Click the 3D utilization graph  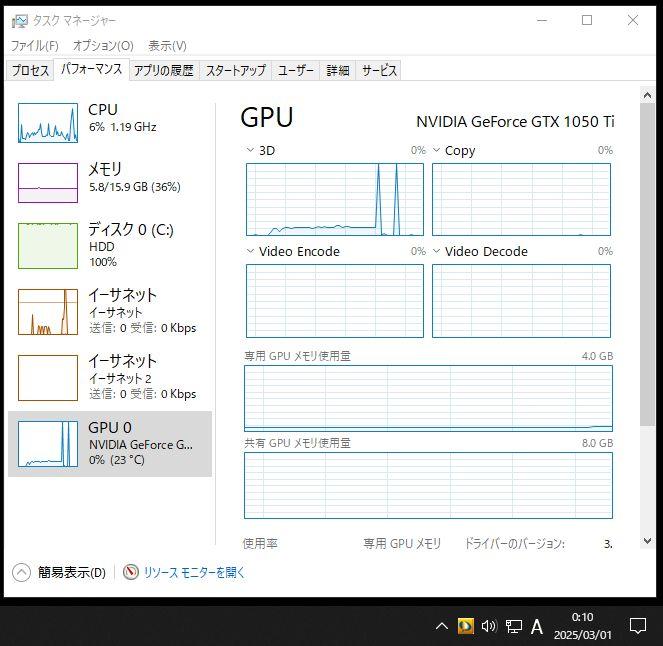pyautogui.click(x=335, y=200)
